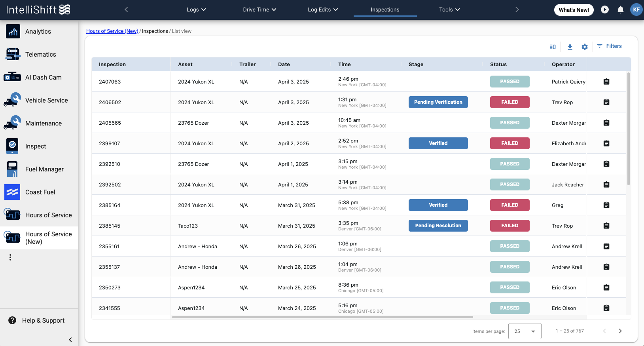Open Fuel Manager module
Image resolution: width=644 pixels, height=346 pixels.
coord(39,169)
